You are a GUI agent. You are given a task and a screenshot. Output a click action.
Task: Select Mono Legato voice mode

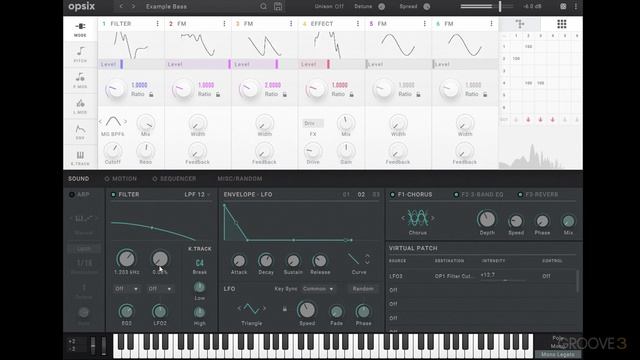(x=558, y=354)
